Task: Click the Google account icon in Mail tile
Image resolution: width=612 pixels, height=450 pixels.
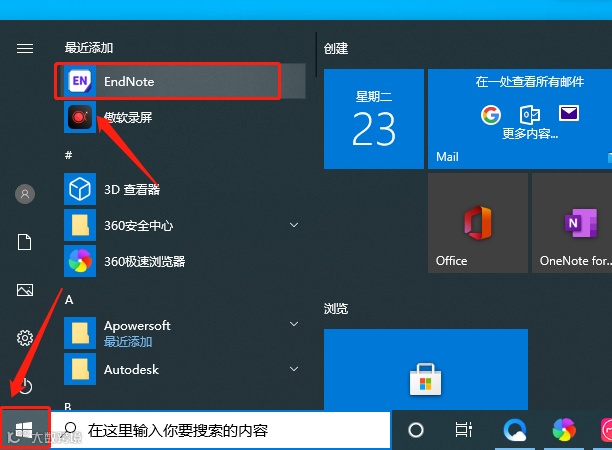Action: click(491, 115)
